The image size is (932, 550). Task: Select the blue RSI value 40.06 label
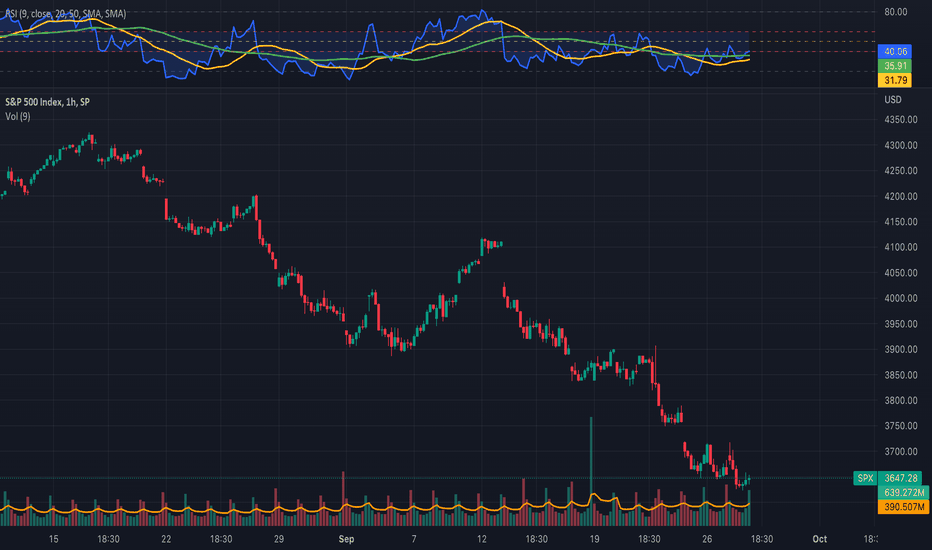tap(895, 52)
